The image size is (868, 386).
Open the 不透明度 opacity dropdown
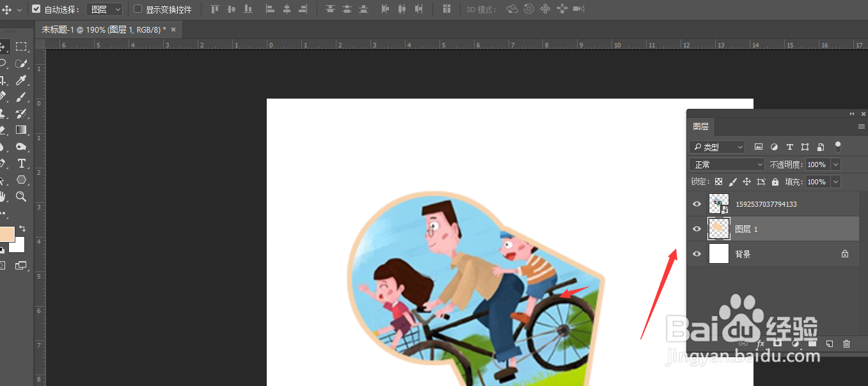[835, 165]
